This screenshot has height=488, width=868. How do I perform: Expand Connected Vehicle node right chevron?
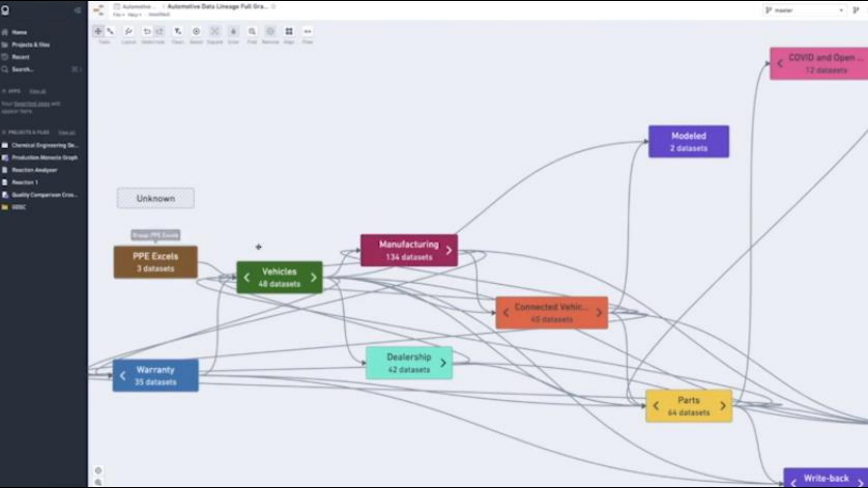coord(599,313)
